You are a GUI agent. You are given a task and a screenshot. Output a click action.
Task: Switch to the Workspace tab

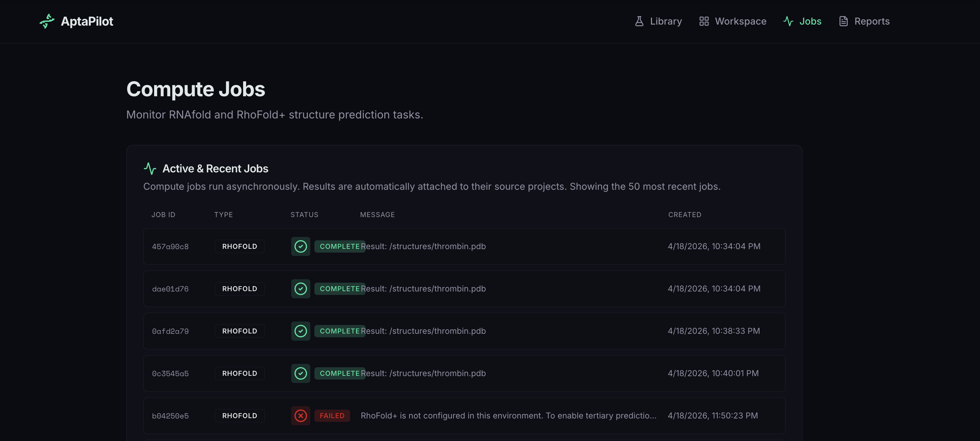pyautogui.click(x=740, y=21)
